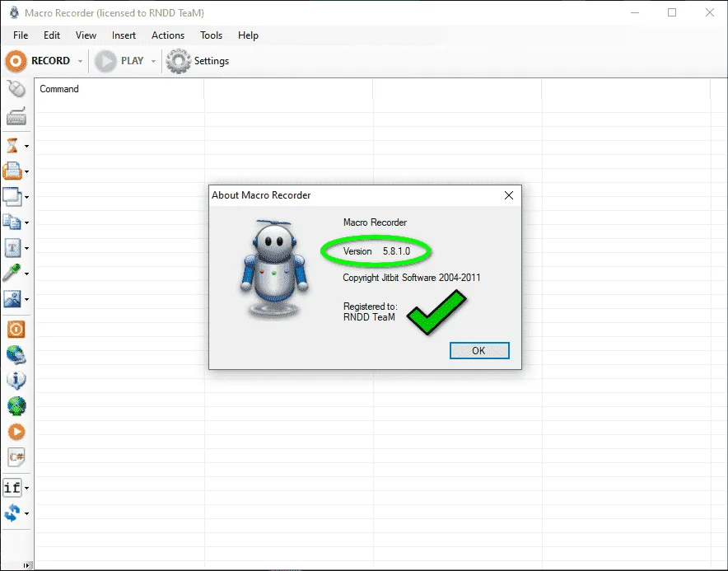This screenshot has height=571, width=728.
Task: Expand the RECORD dropdown arrow
Action: coord(80,61)
